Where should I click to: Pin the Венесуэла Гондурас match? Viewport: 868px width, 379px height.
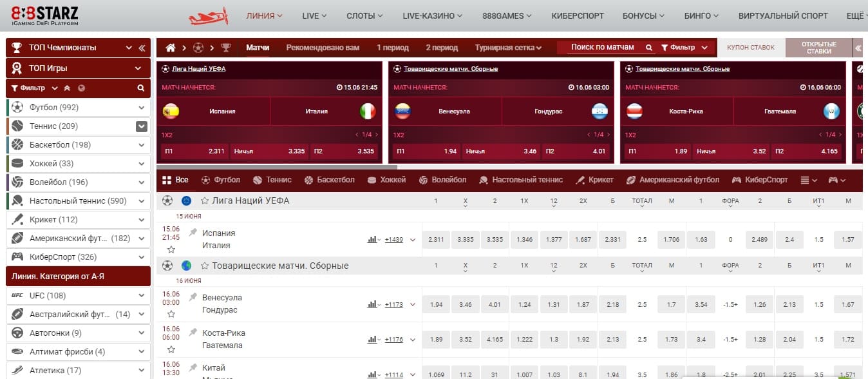(x=193, y=296)
